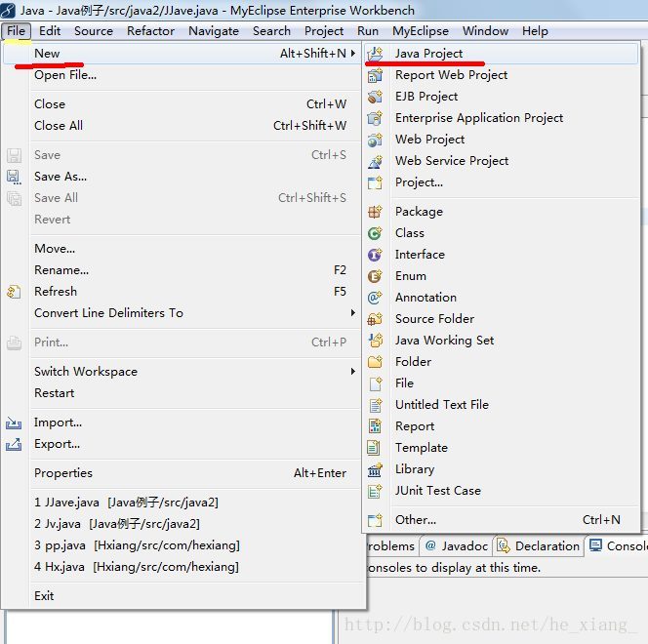The height and width of the screenshot is (644, 648).
Task: Reopen recent file 1 JJave.java
Action: pos(182,503)
